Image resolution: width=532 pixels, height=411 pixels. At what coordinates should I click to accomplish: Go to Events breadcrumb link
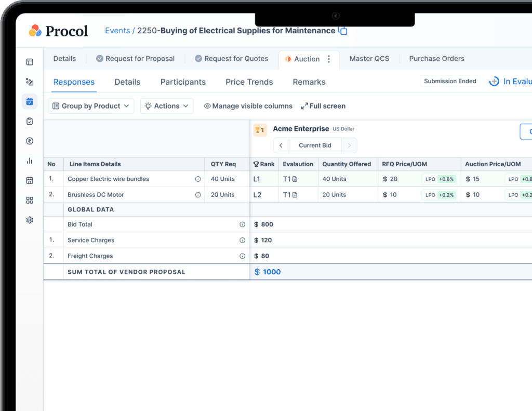(x=117, y=31)
